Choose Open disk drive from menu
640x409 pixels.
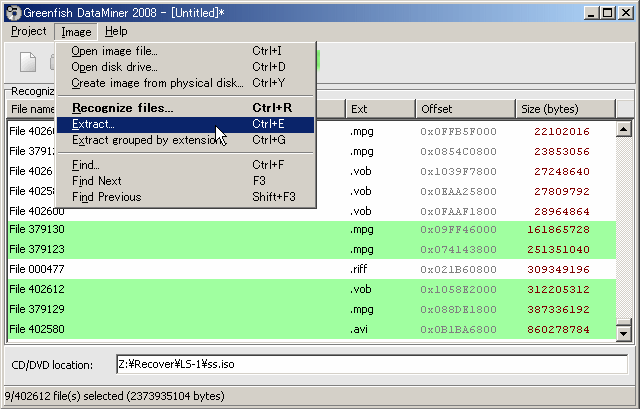tap(115, 67)
